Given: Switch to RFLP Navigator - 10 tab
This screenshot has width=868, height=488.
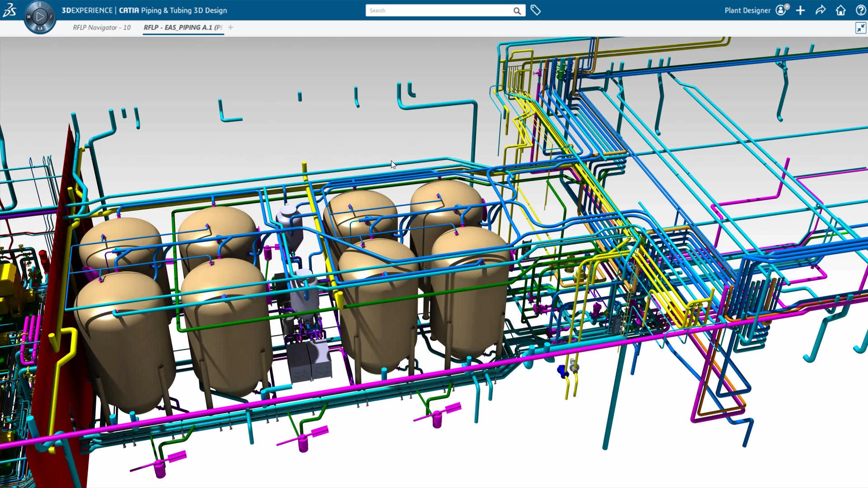Looking at the screenshot, I should pos(102,28).
